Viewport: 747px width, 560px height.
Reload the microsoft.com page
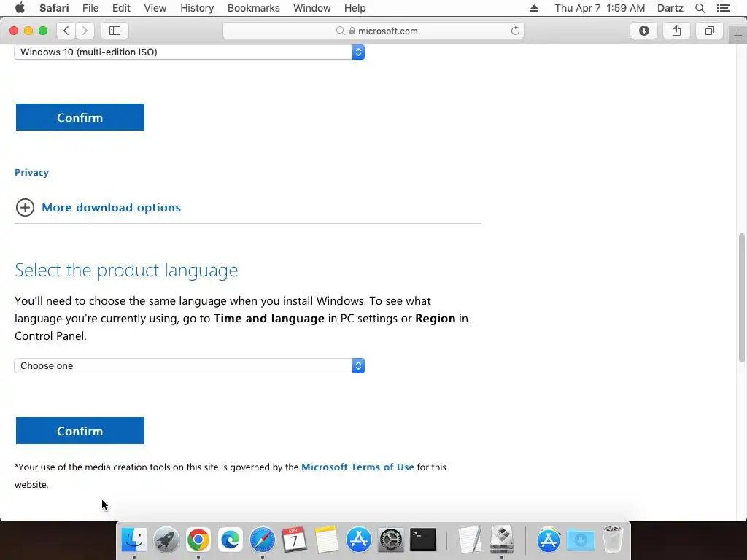515,31
